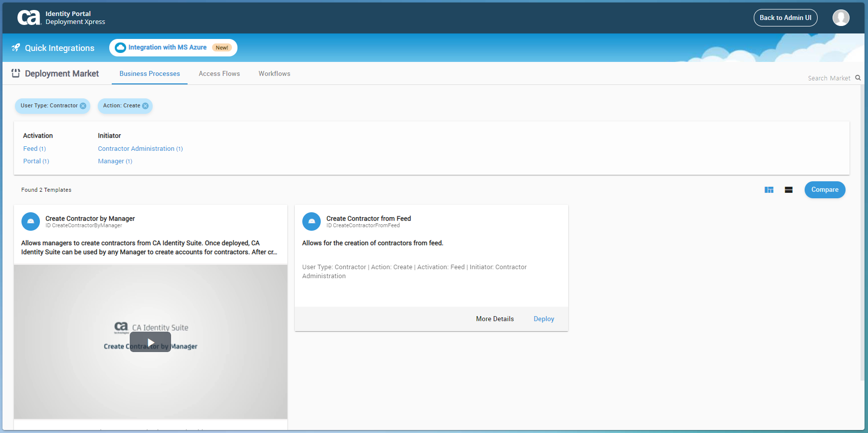The height and width of the screenshot is (433, 868).
Task: Click the Identity Portal title text
Action: (68, 13)
